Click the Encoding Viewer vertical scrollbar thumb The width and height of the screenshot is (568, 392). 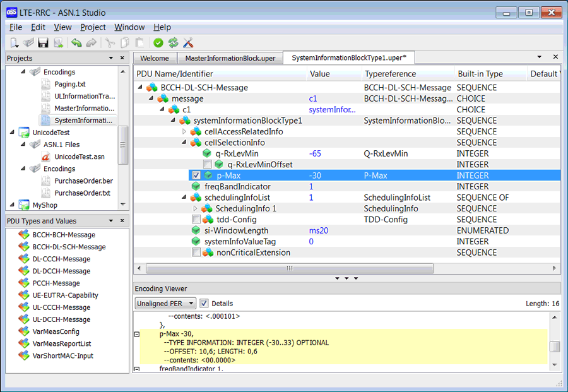[x=554, y=347]
